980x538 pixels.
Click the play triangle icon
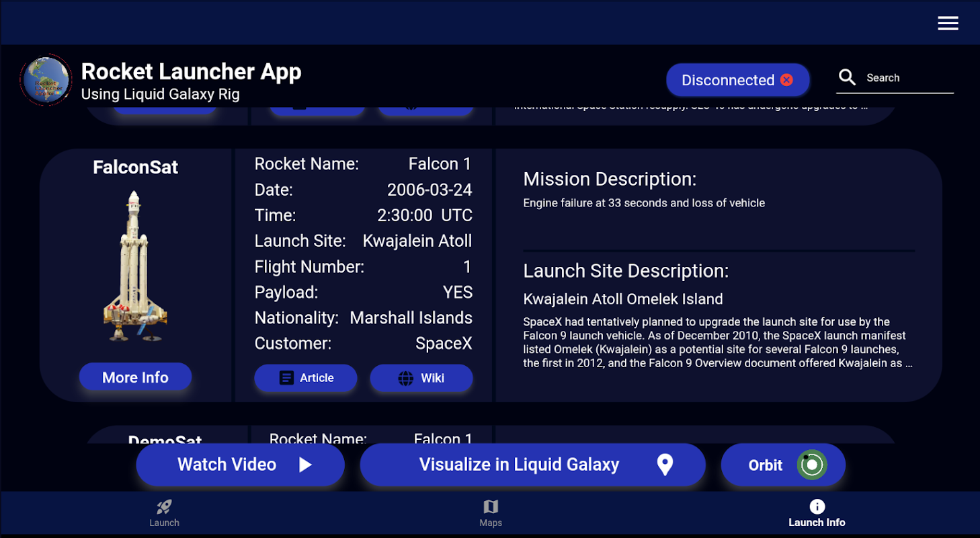305,465
